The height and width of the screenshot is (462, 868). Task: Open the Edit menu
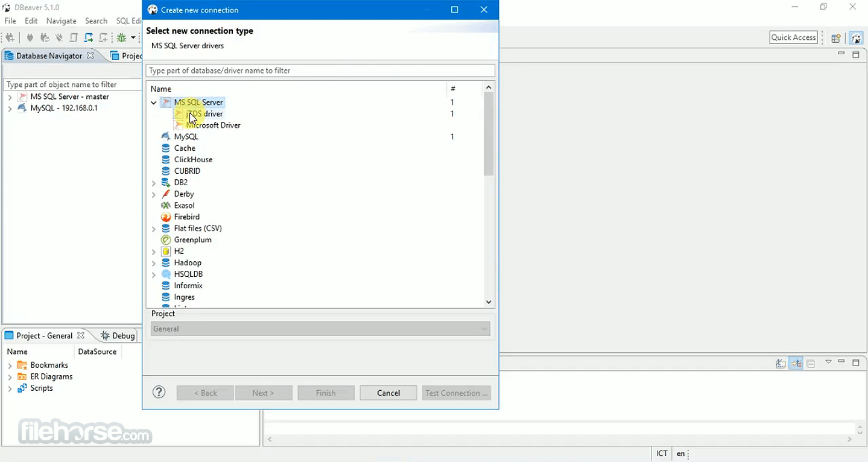(x=31, y=21)
